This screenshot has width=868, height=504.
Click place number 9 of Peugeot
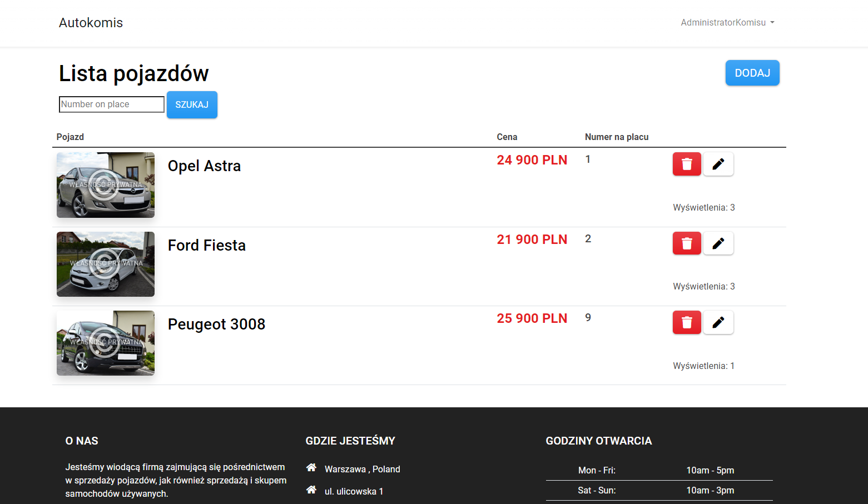(x=588, y=317)
